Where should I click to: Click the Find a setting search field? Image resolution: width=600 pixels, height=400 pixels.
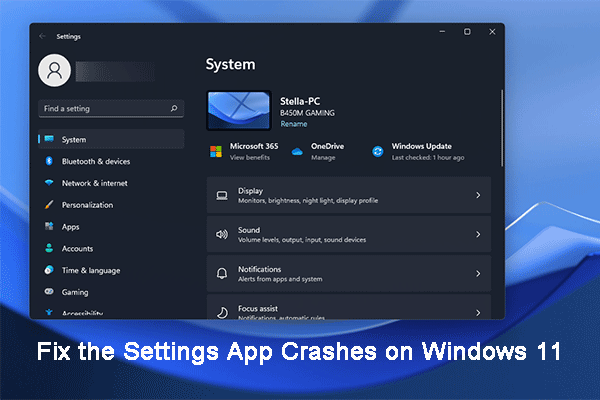pos(111,109)
